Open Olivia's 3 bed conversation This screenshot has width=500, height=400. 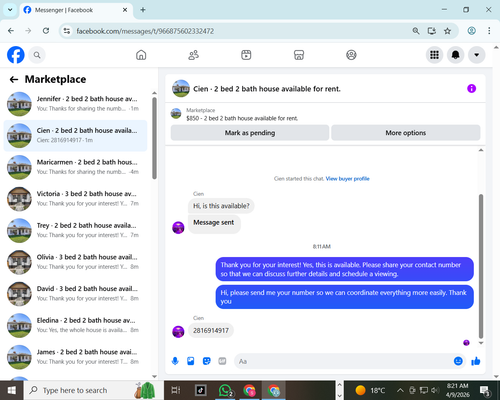click(x=75, y=262)
